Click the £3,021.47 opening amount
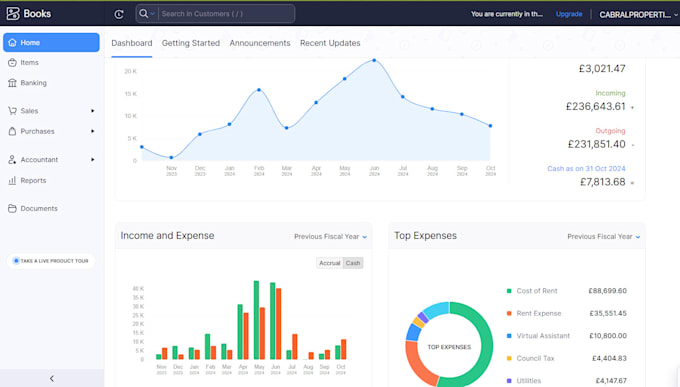Screen dimensions: 680x387 pyautogui.click(x=602, y=69)
